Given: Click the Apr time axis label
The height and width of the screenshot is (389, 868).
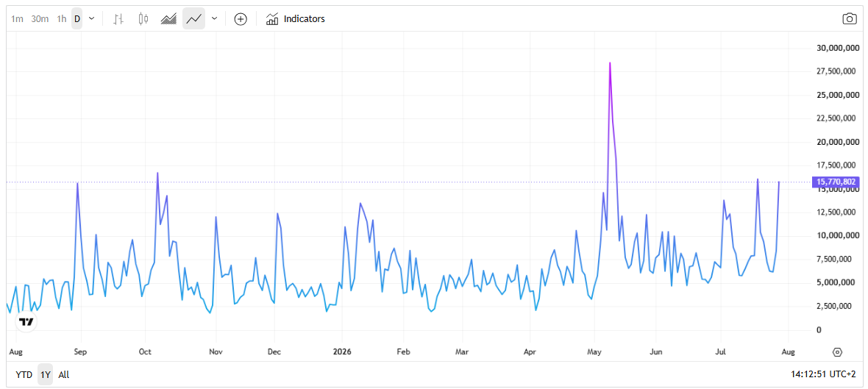Looking at the screenshot, I should pyautogui.click(x=530, y=352).
